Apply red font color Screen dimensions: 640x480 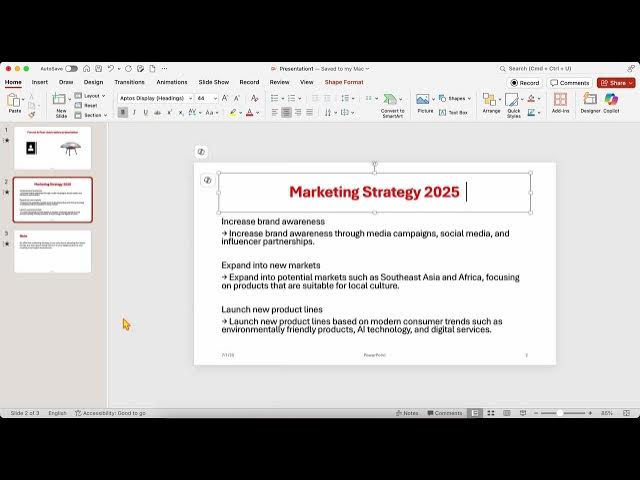[250, 112]
